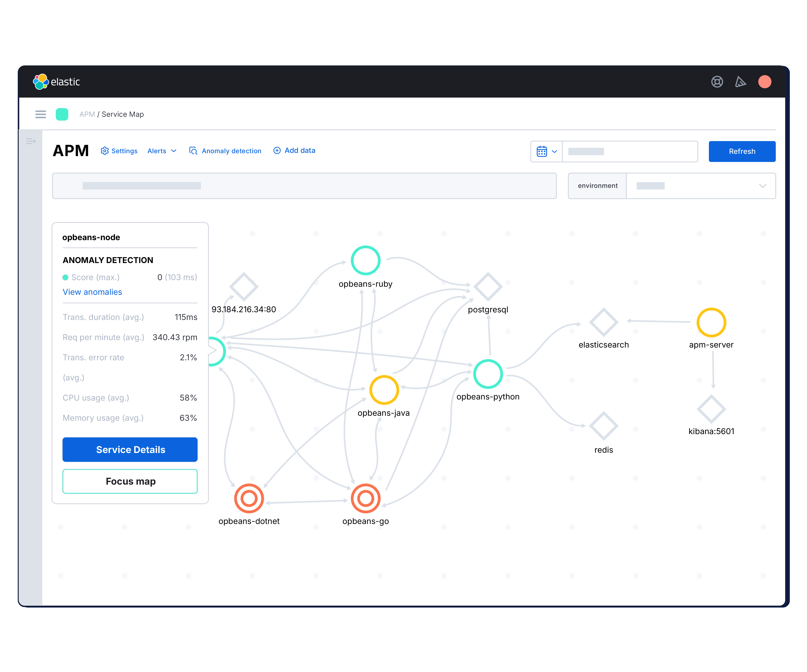Click the 2.1% error rate value

(x=188, y=358)
